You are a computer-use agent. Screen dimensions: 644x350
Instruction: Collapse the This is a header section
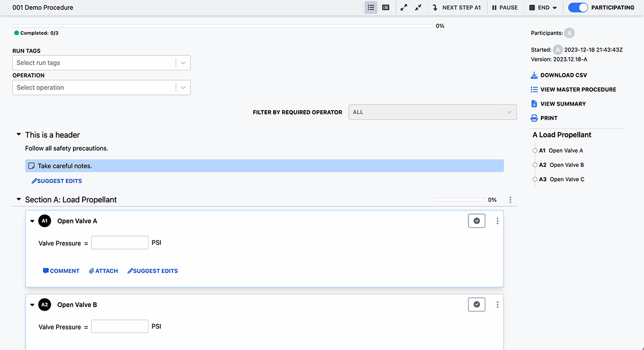coord(18,134)
